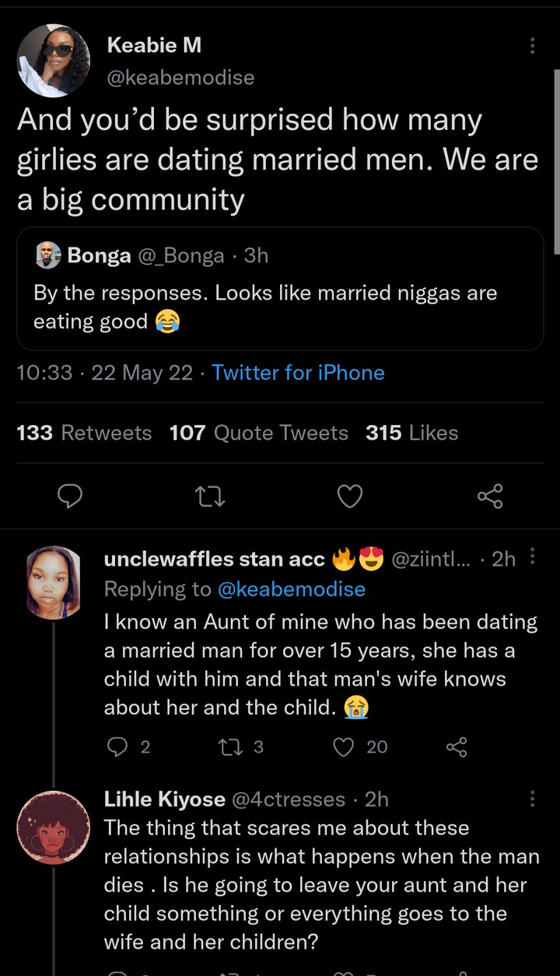The width and height of the screenshot is (560, 976).
Task: Open Lihle Kiyose's profile avatar
Action: tap(54, 827)
